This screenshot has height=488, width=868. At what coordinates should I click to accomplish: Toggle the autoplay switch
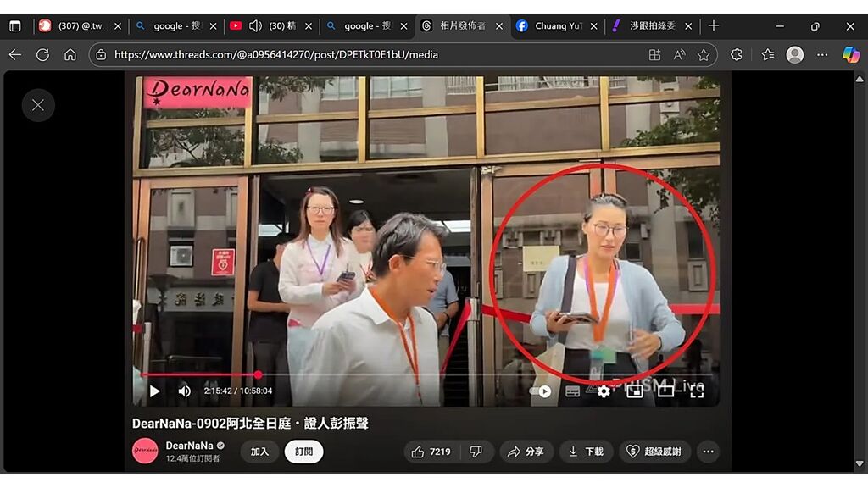541,391
